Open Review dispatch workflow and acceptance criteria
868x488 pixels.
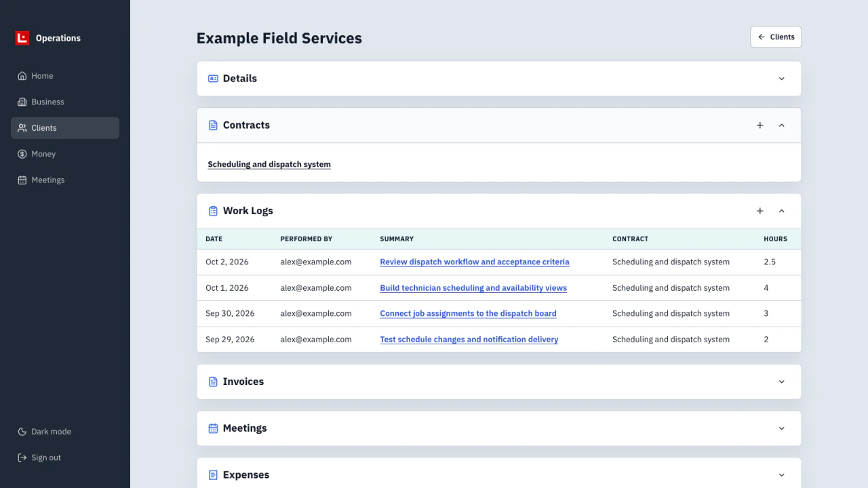[475, 262]
